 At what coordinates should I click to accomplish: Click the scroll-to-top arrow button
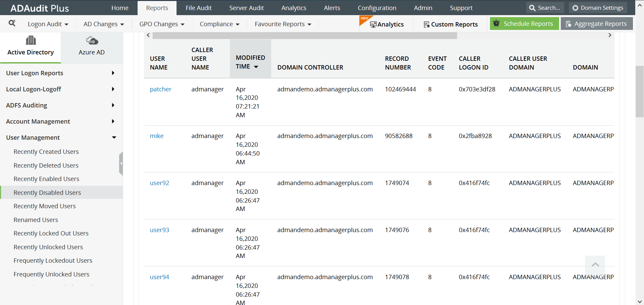coord(595,265)
